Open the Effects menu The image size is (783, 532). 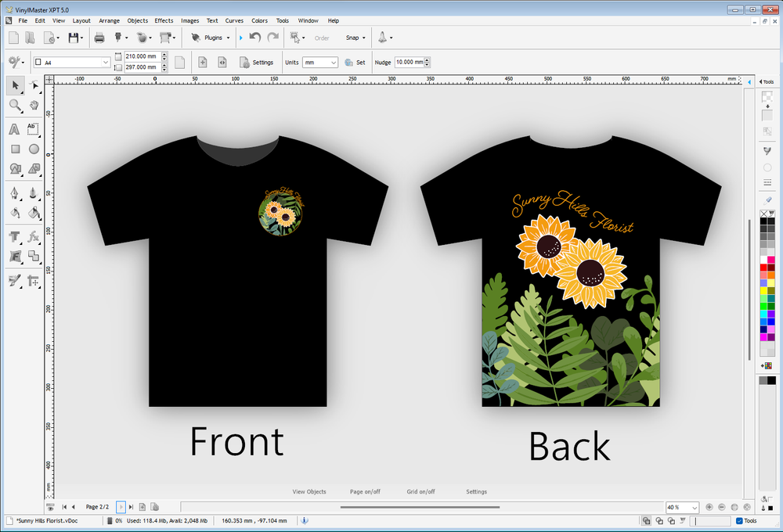coord(164,20)
